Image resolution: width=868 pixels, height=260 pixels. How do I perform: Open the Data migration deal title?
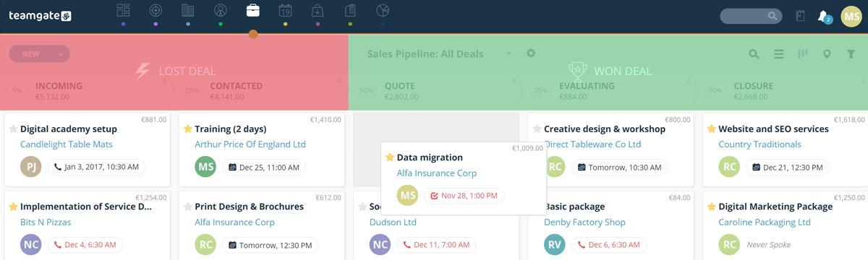pos(430,157)
